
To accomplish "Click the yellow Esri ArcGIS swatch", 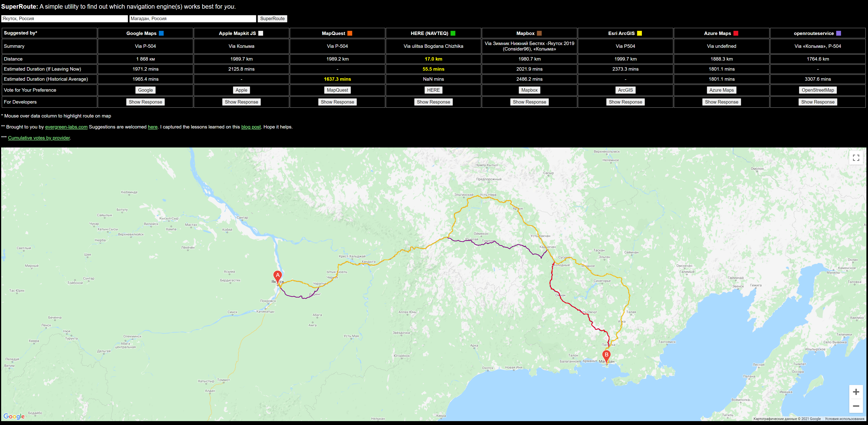I will coord(640,33).
